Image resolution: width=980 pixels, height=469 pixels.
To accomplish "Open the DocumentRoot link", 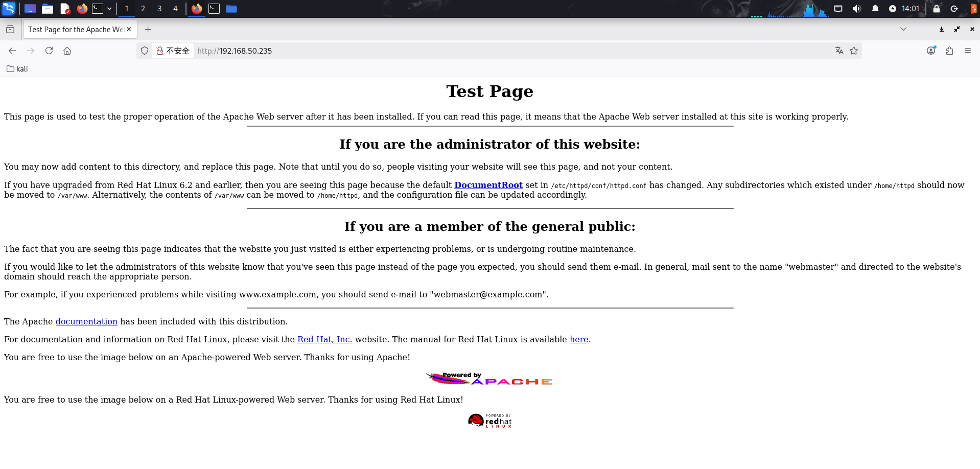I will (488, 185).
